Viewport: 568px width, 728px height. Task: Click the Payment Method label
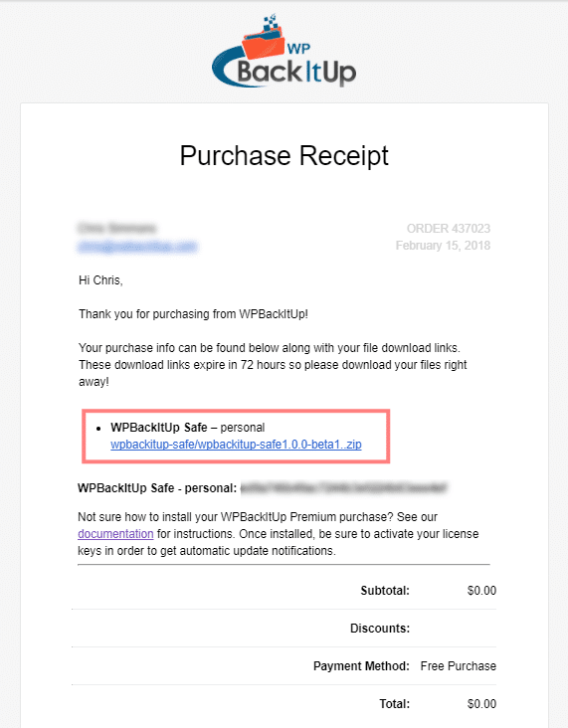pyautogui.click(x=361, y=665)
